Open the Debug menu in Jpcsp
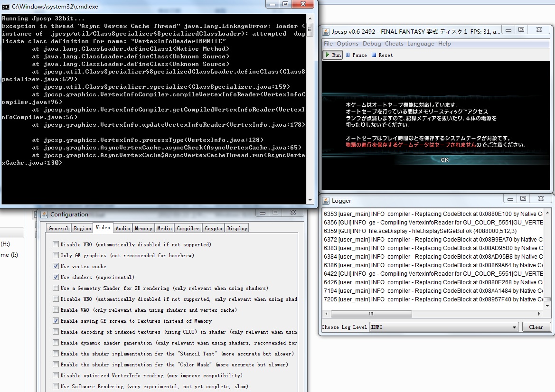This screenshot has width=555, height=392. [372, 44]
